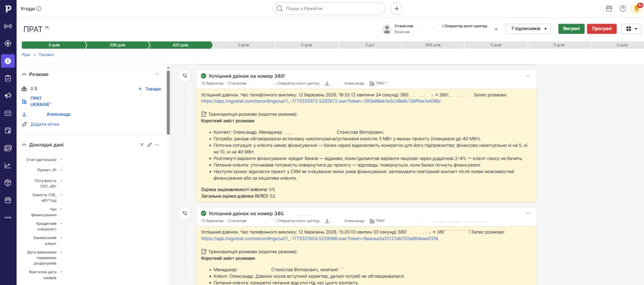Open Pipedrive logo home in sidebar
The width and height of the screenshot is (644, 285).
click(x=8, y=9)
